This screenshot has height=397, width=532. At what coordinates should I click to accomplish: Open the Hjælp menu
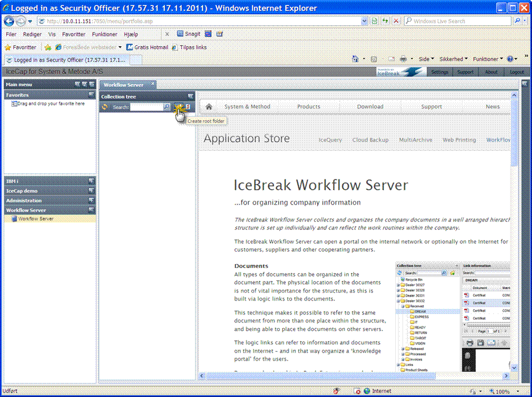click(x=131, y=34)
